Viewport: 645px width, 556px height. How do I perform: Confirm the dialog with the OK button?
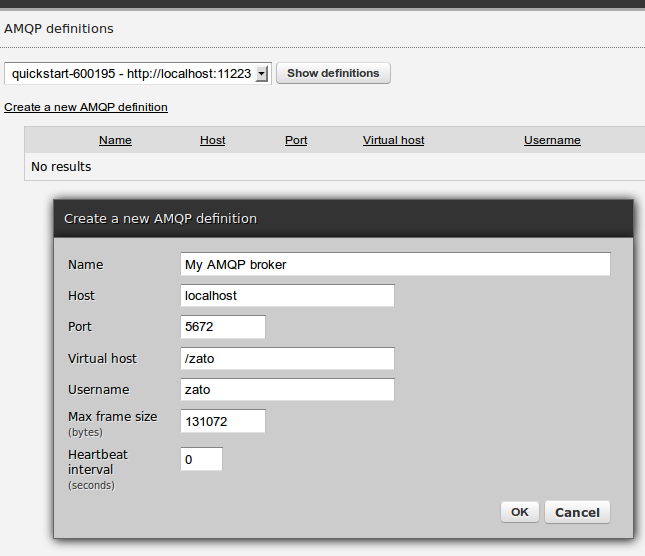(520, 512)
